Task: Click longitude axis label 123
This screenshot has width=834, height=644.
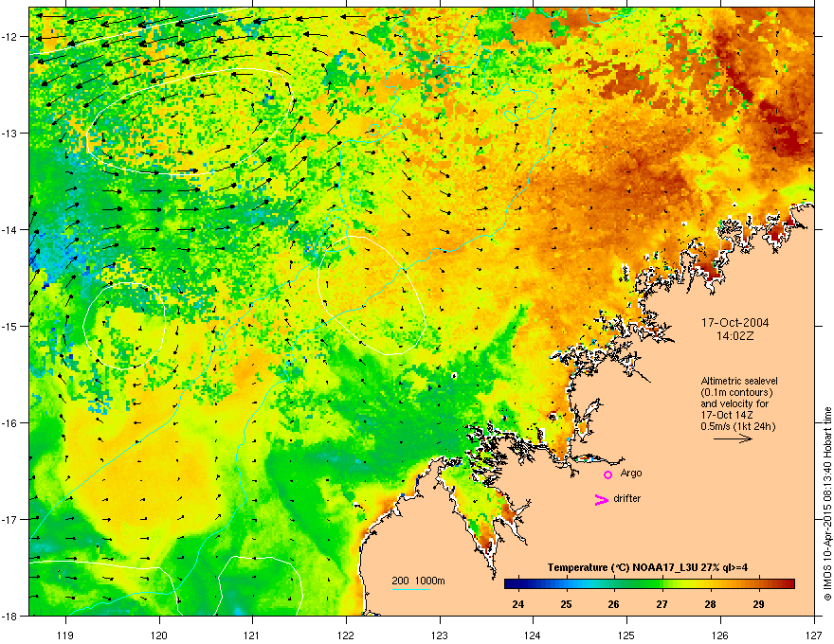Action: (440, 635)
